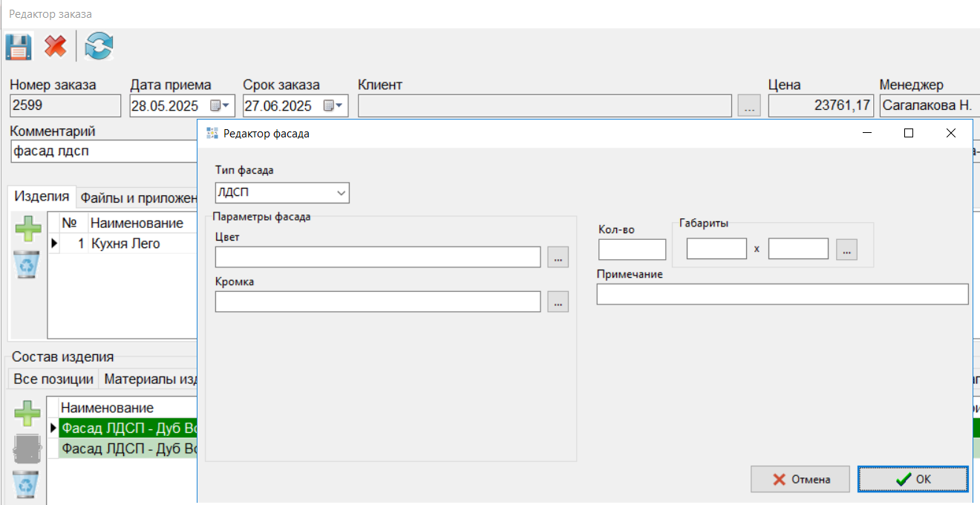This screenshot has width=980, height=505.
Task: Open the Срок заказа calendar dropdown
Action: tap(334, 106)
